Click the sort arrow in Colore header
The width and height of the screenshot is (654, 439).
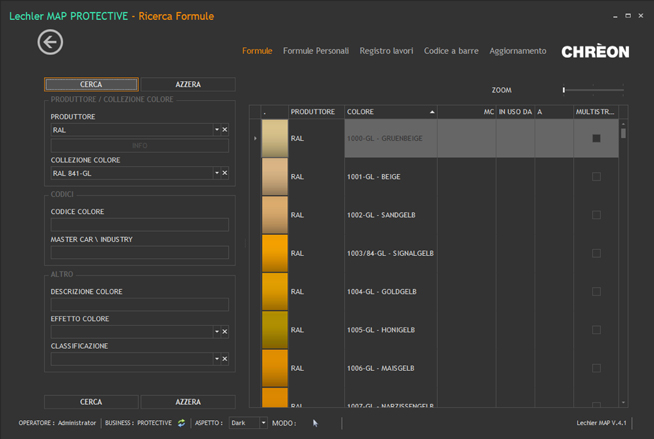point(432,112)
